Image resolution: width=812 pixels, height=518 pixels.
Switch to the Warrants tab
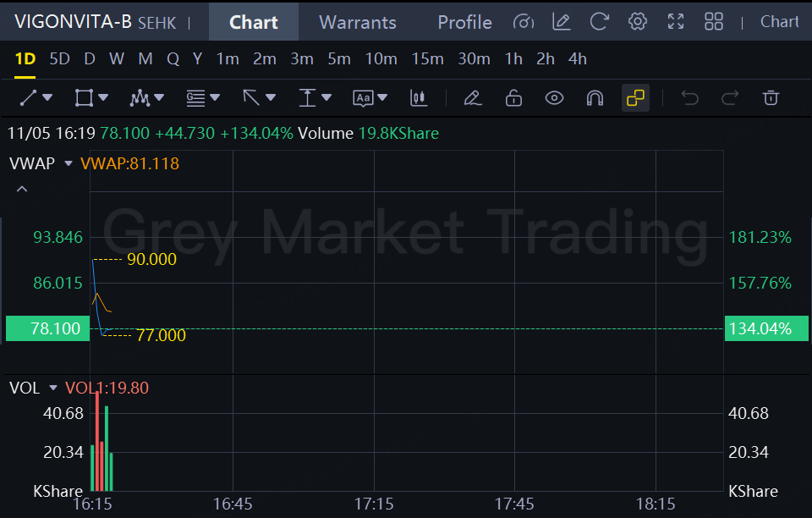[x=357, y=22]
